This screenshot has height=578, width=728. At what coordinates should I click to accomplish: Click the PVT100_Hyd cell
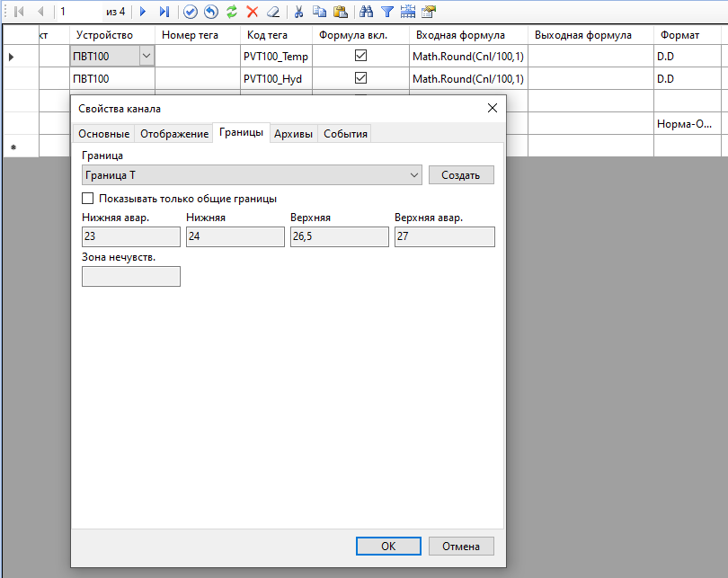276,78
